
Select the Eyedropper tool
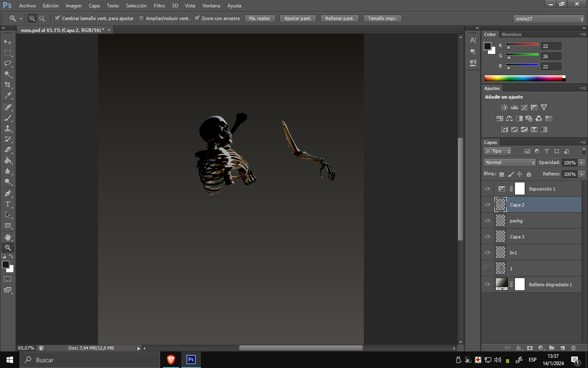click(x=8, y=96)
